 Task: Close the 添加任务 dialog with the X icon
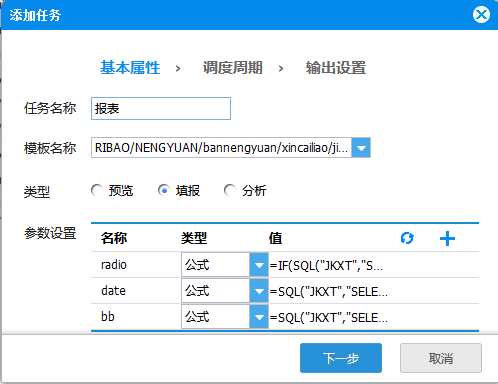tap(481, 15)
